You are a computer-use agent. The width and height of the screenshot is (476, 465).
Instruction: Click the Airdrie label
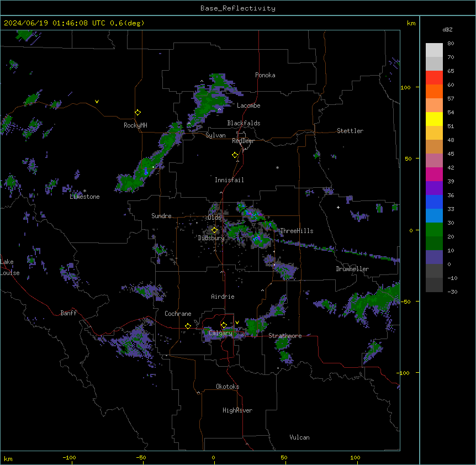tap(223, 297)
